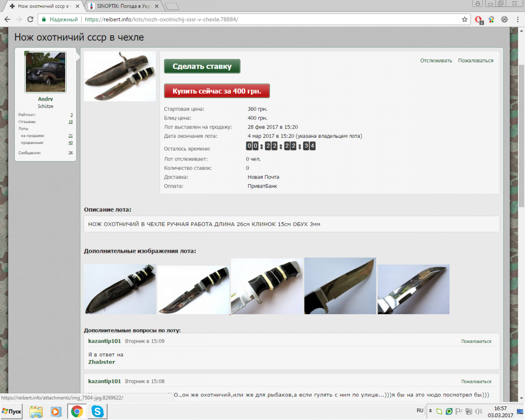Open Skype from the taskbar

click(98, 412)
